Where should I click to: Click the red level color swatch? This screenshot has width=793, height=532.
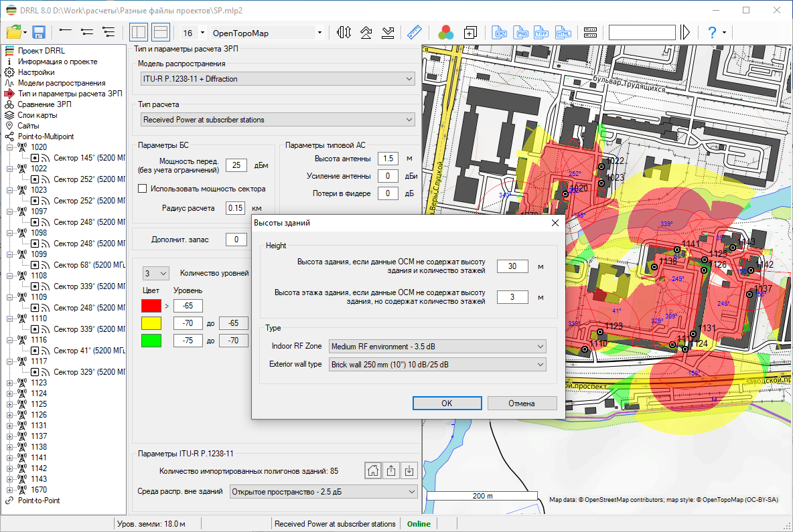coord(151,306)
